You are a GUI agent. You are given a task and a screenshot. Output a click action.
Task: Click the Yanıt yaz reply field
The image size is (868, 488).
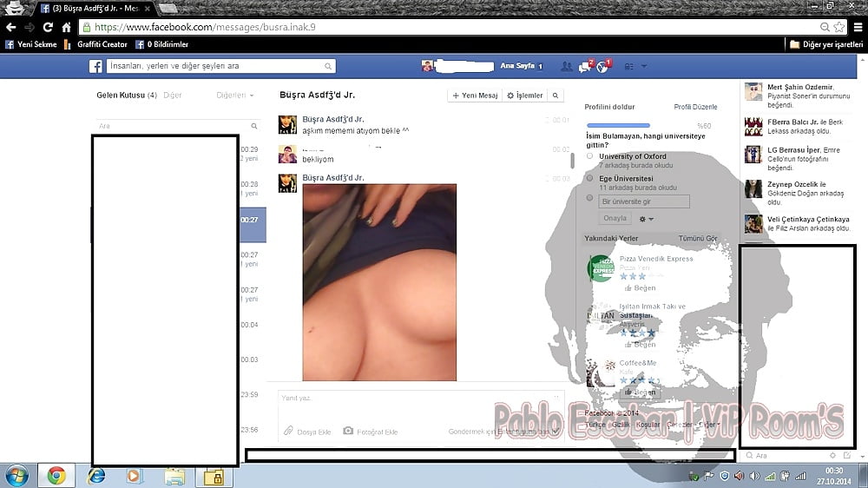point(421,399)
